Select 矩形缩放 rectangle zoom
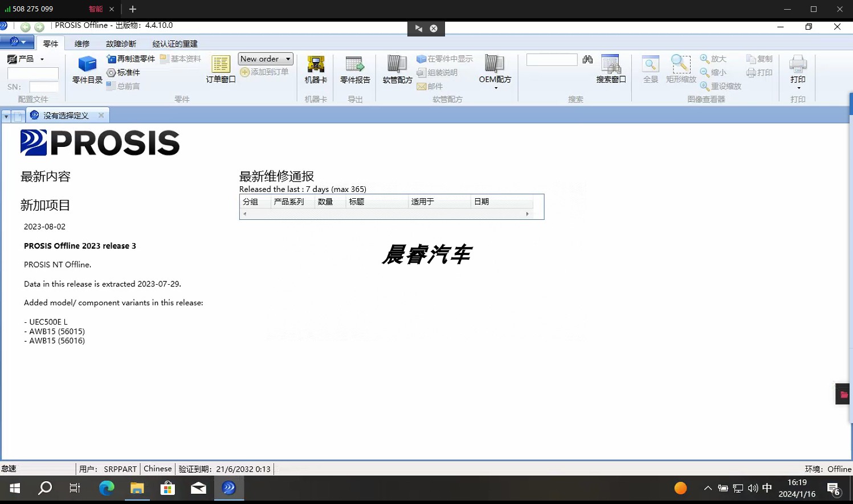Image resolution: width=853 pixels, height=504 pixels. (x=681, y=69)
